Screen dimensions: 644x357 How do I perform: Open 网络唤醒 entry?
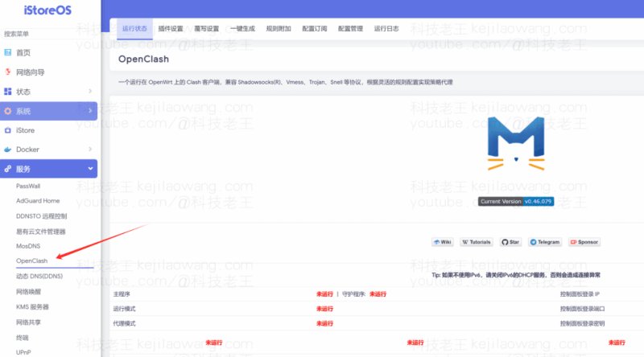[x=28, y=292]
